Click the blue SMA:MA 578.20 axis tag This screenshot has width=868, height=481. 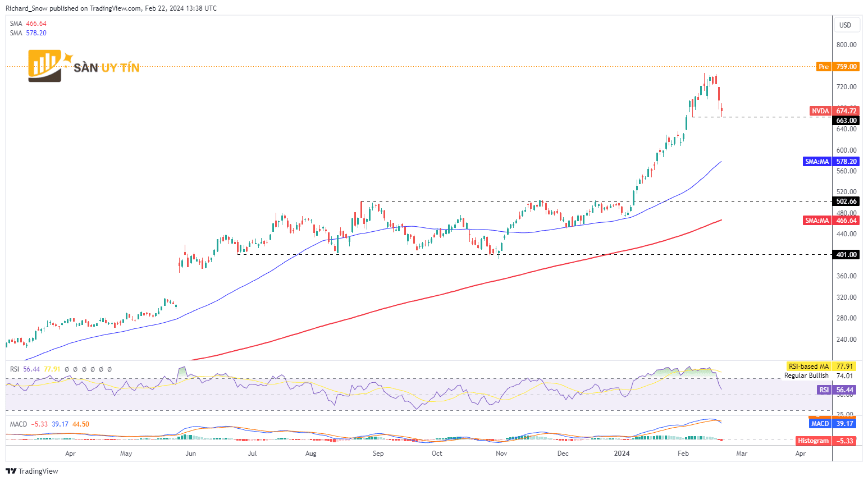(831, 162)
